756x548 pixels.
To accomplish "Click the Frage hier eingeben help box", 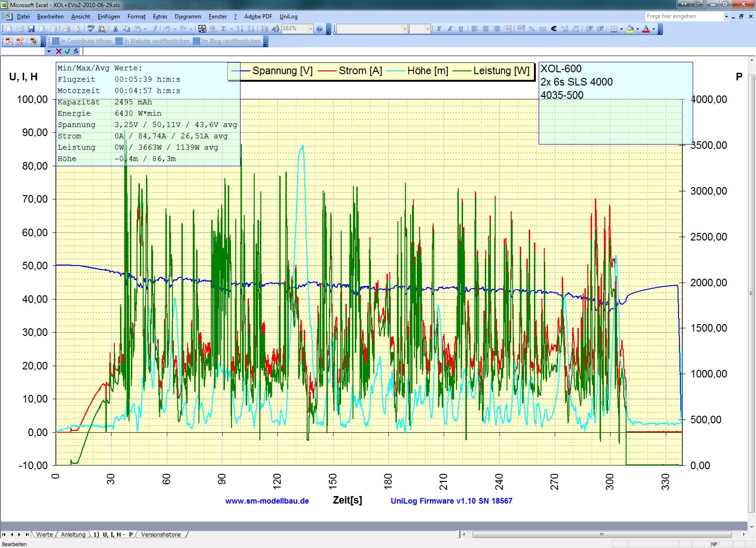I will click(685, 16).
